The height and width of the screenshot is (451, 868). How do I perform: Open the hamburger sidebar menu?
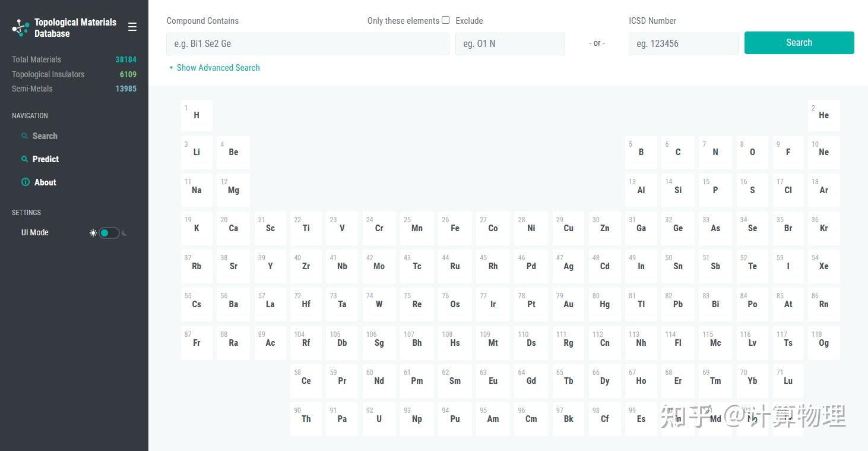pos(132,27)
